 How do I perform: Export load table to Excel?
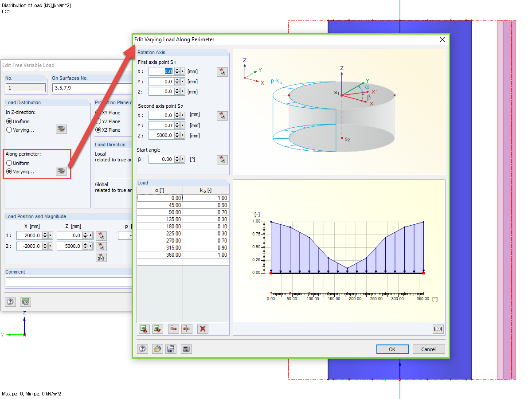point(157,329)
